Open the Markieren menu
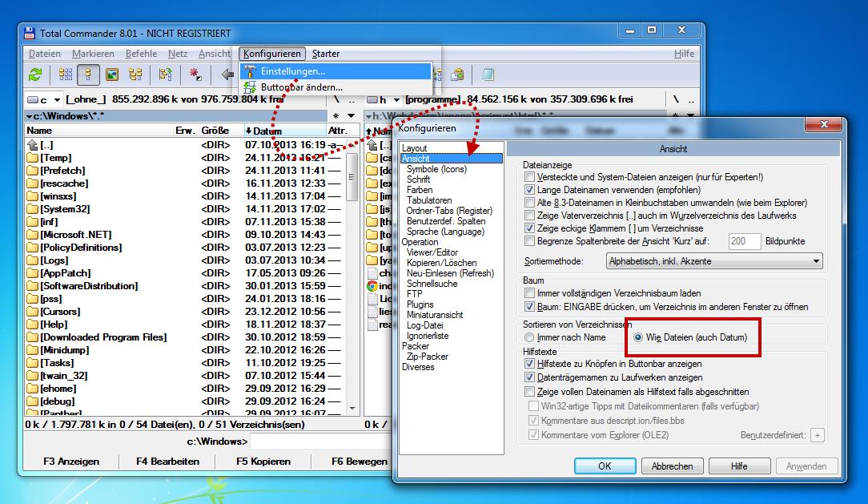 click(x=93, y=54)
